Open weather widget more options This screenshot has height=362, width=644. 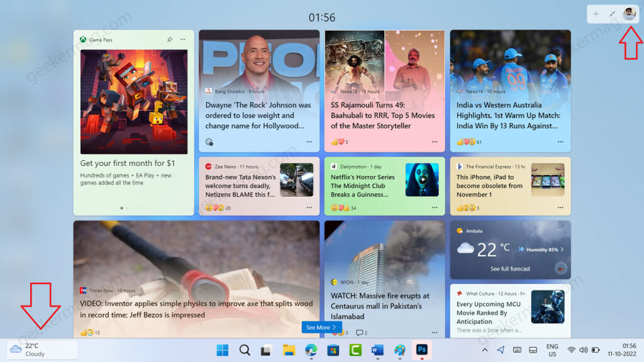click(x=559, y=230)
